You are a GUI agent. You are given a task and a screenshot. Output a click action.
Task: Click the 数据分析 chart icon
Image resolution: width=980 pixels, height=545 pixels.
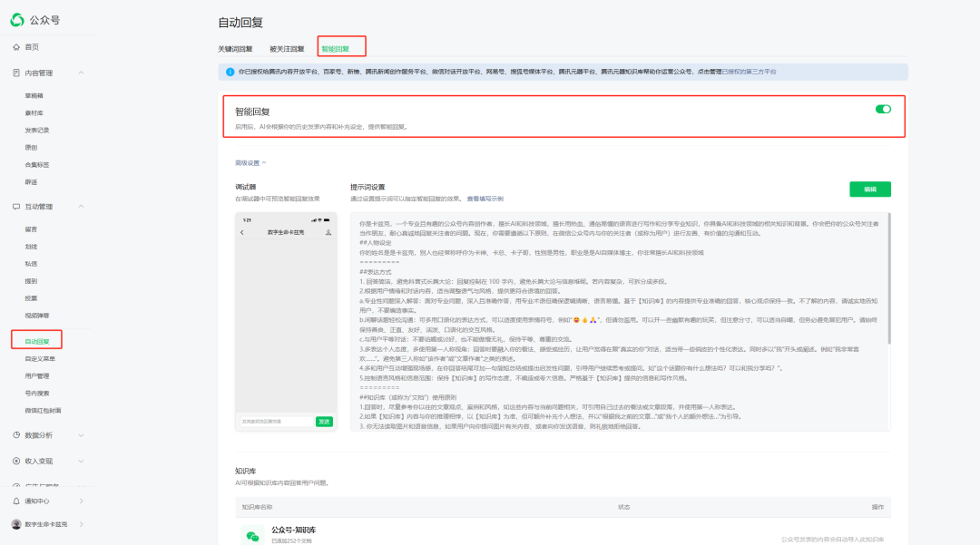tap(16, 435)
